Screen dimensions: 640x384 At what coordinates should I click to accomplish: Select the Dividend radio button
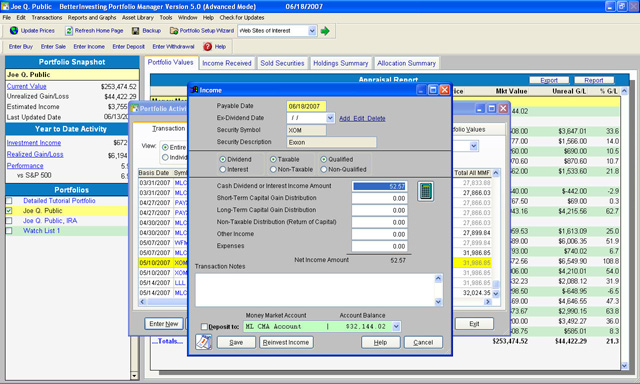click(x=222, y=159)
